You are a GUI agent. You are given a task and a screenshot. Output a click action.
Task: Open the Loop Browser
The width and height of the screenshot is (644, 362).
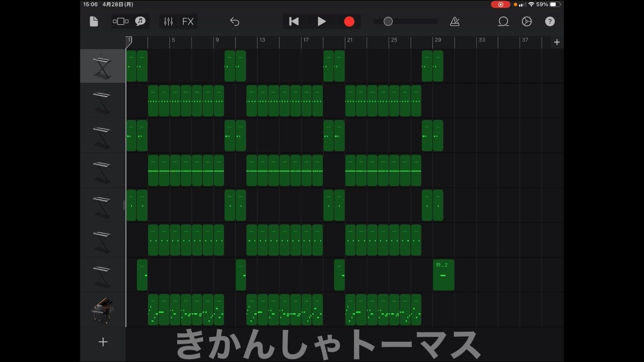click(x=503, y=21)
